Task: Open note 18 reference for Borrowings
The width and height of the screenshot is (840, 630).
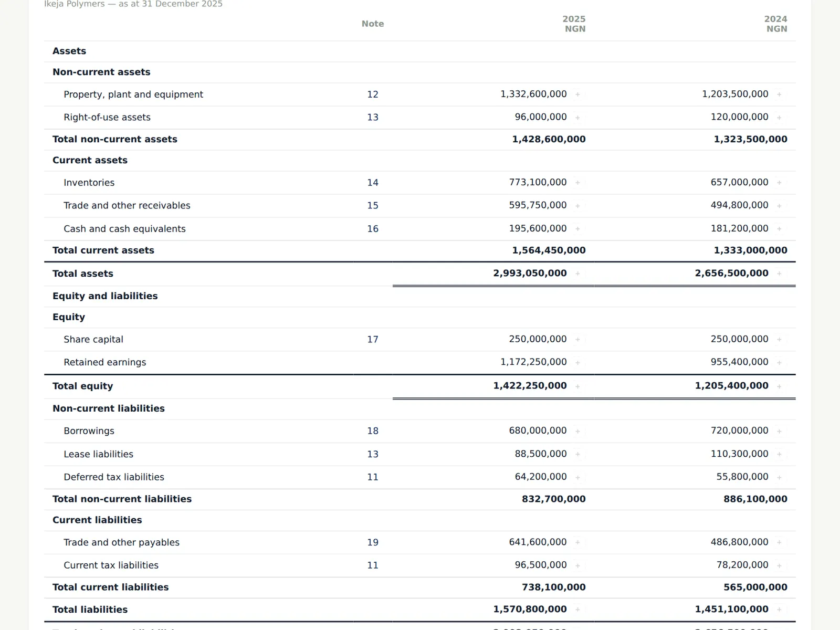Action: tap(373, 431)
